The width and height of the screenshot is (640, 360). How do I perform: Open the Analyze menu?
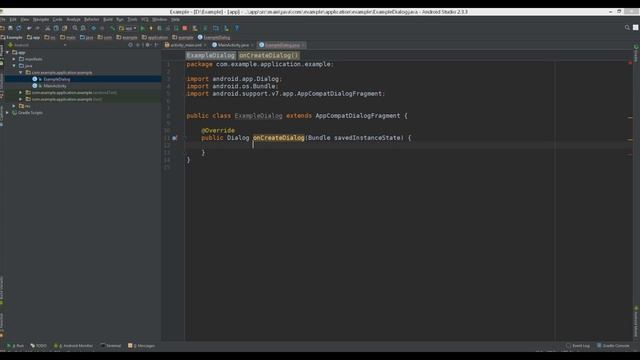pos(73,20)
